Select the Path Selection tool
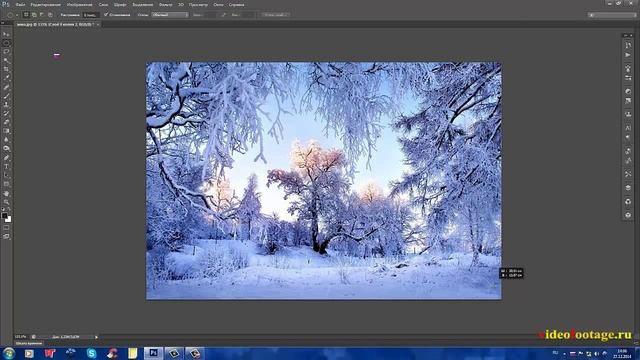Image resolution: width=640 pixels, height=360 pixels. point(6,175)
